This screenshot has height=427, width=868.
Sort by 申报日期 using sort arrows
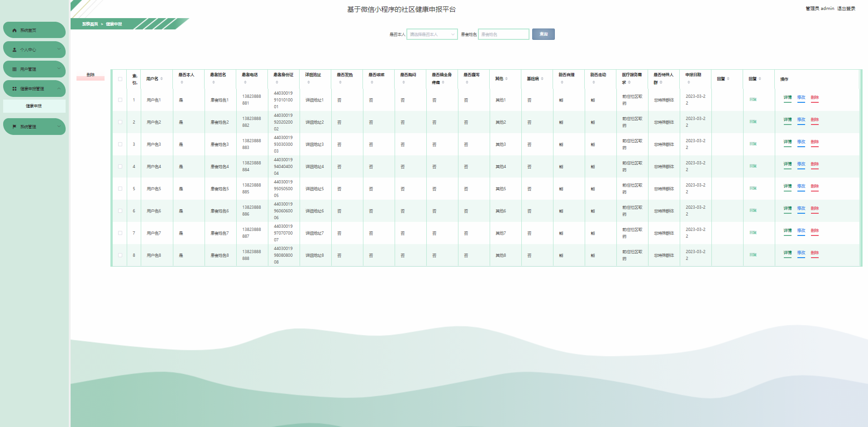coord(689,82)
